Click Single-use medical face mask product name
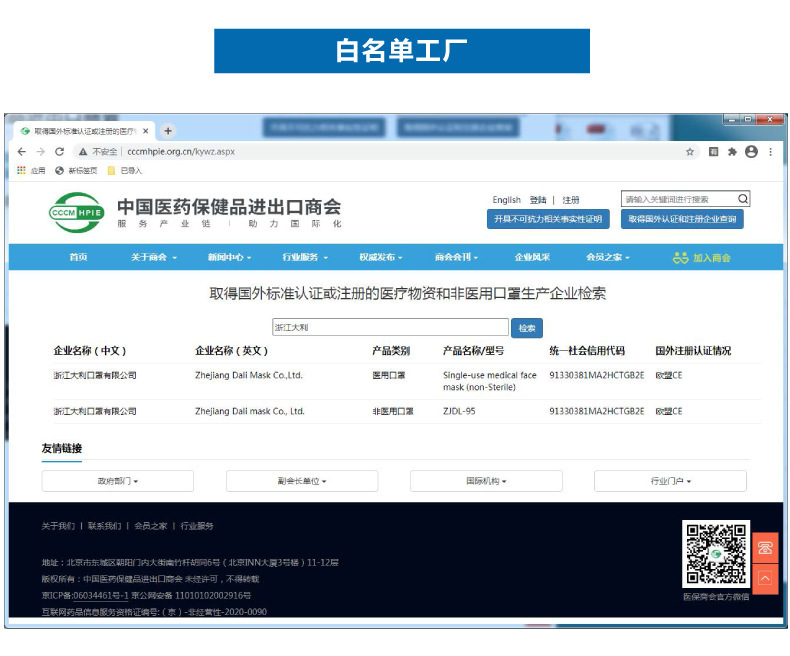Screen dimensions: 790x656 490,381
